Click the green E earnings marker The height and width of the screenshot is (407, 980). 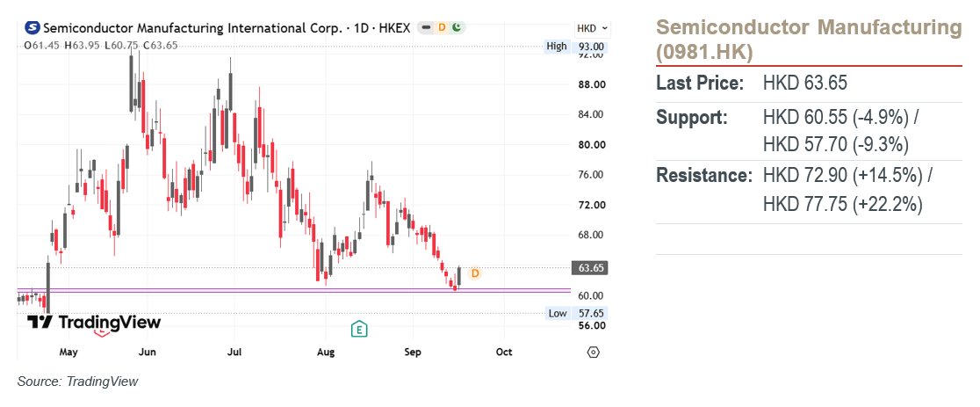pyautogui.click(x=359, y=329)
